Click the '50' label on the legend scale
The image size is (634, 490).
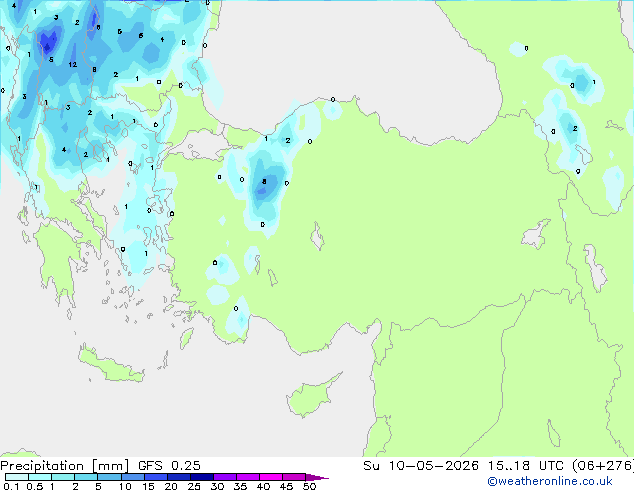(x=309, y=486)
